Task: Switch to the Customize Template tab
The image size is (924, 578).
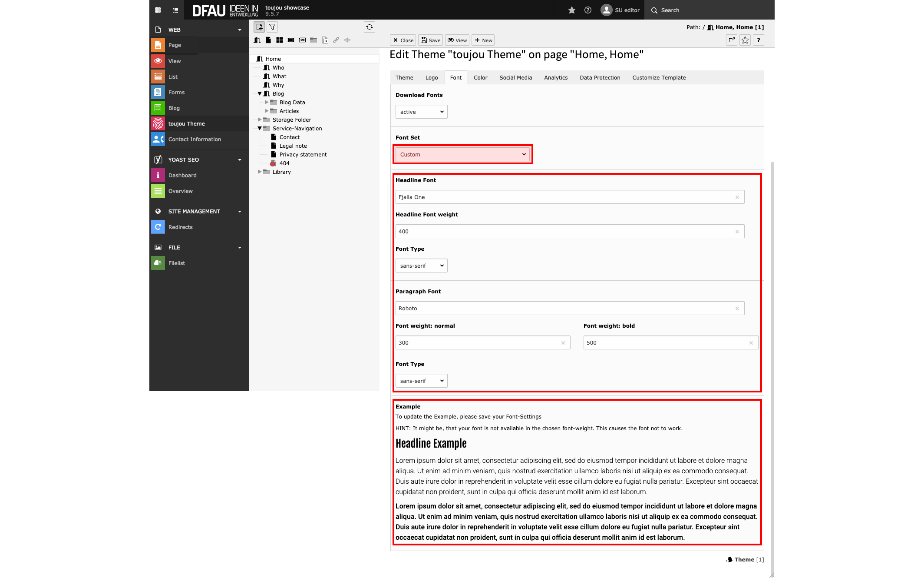Action: [659, 77]
